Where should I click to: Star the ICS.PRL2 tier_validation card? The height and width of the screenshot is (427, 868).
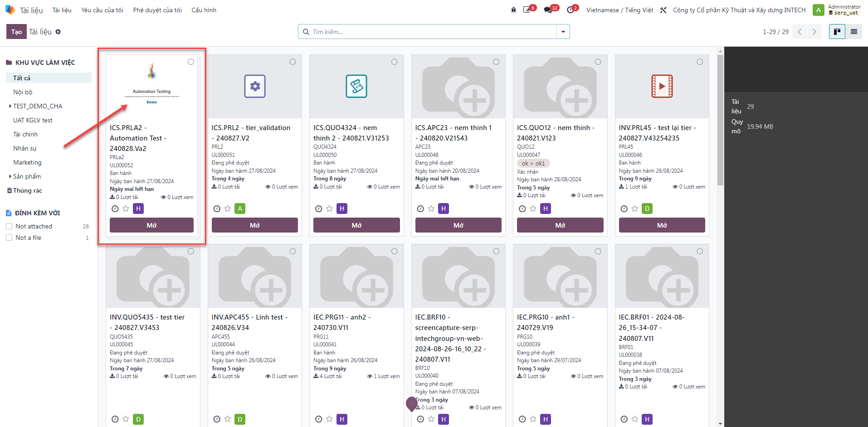click(x=228, y=209)
